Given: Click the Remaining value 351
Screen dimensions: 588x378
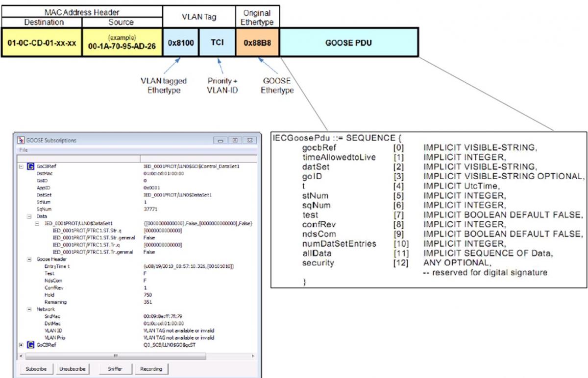Looking at the screenshot, I should (147, 302).
